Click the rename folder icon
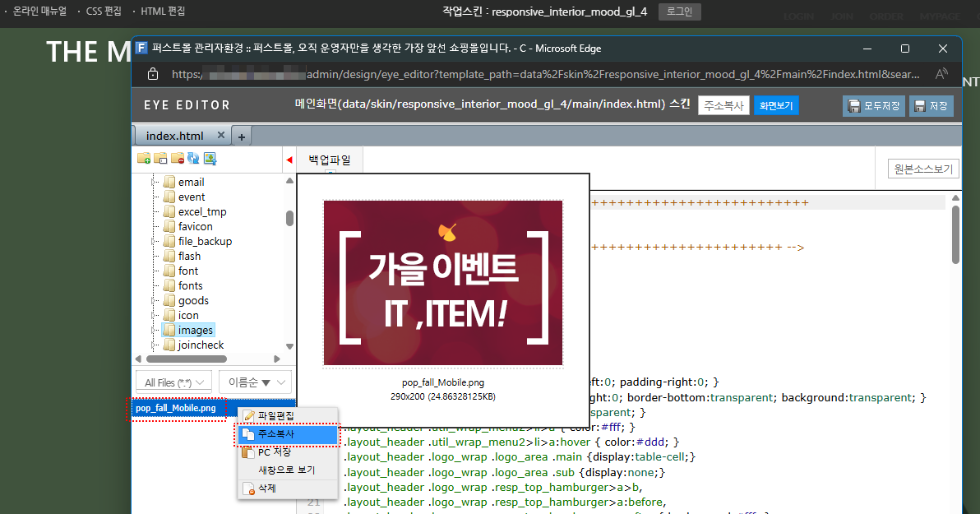Viewport: 980px width, 514px height. click(160, 158)
